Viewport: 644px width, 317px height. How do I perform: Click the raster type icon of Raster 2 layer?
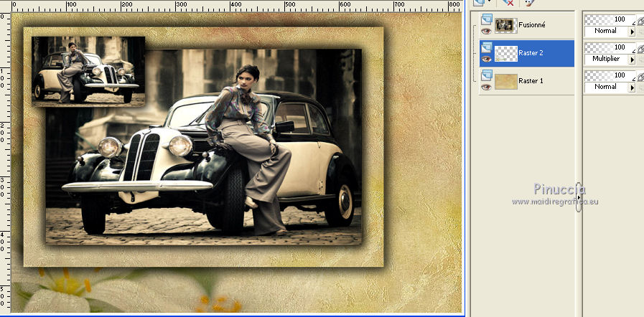pos(487,47)
